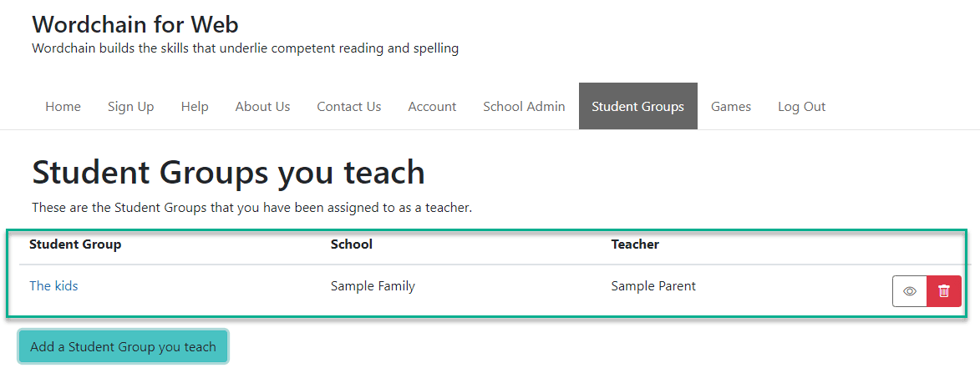This screenshot has width=980, height=378.
Task: Click the School column header
Action: point(351,244)
